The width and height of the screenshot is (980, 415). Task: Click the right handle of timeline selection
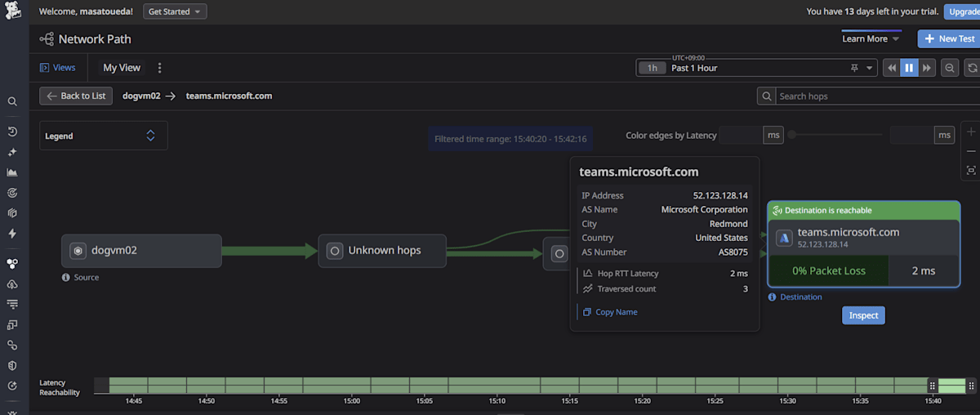pyautogui.click(x=971, y=386)
